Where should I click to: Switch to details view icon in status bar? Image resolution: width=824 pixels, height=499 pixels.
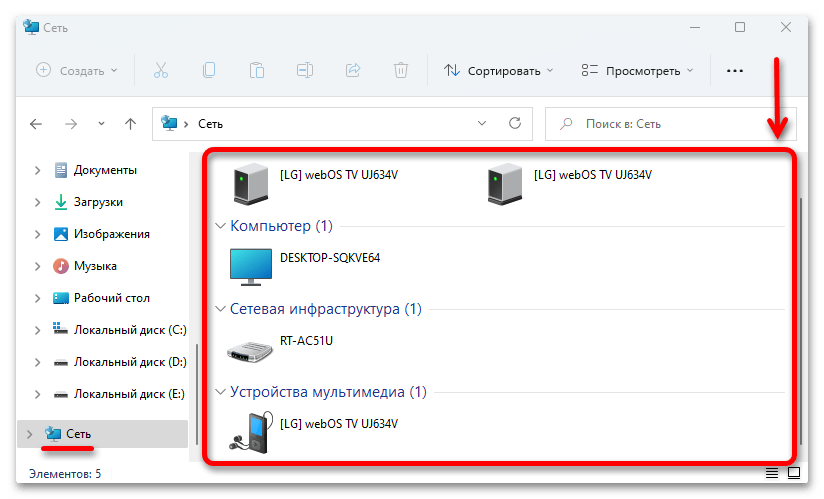[x=771, y=473]
